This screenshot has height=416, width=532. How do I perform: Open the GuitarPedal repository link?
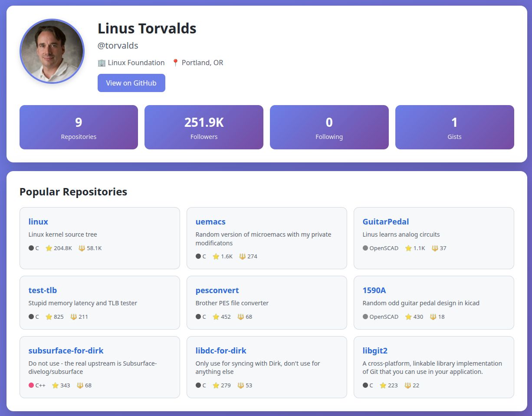tap(386, 222)
